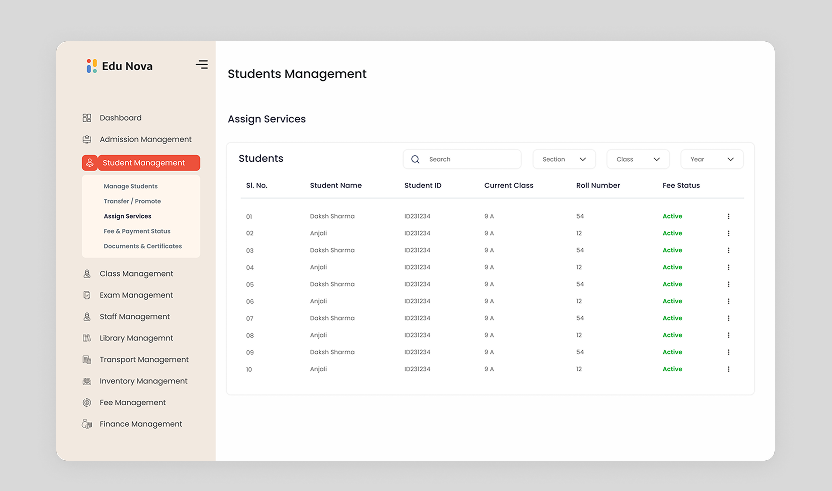The height and width of the screenshot is (491, 832).
Task: Open row 10 three-dot options menu
Action: pos(729,369)
